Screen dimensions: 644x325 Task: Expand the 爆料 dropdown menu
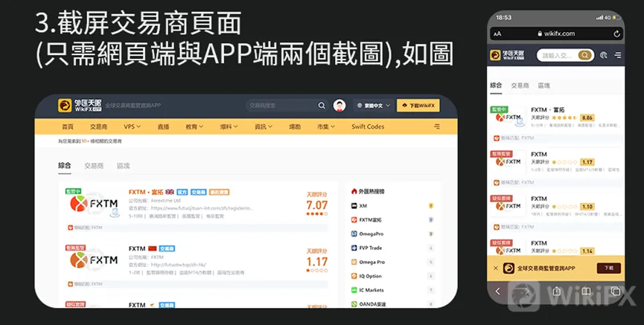point(229,126)
